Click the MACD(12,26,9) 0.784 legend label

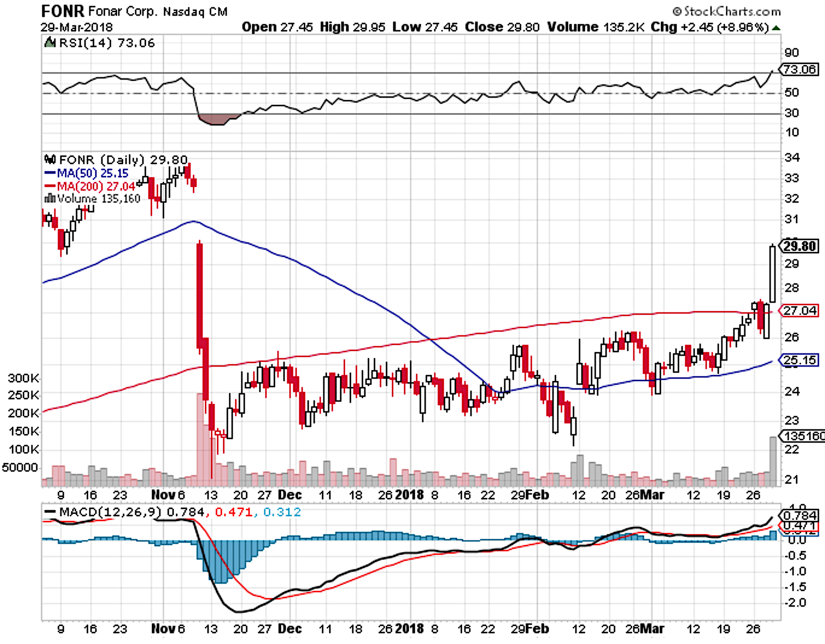pyautogui.click(x=131, y=513)
